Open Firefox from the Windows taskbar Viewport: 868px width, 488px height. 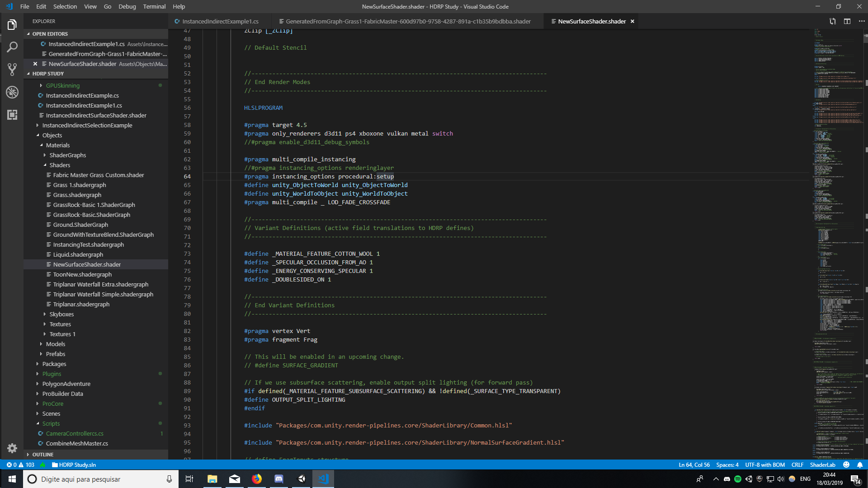click(257, 479)
